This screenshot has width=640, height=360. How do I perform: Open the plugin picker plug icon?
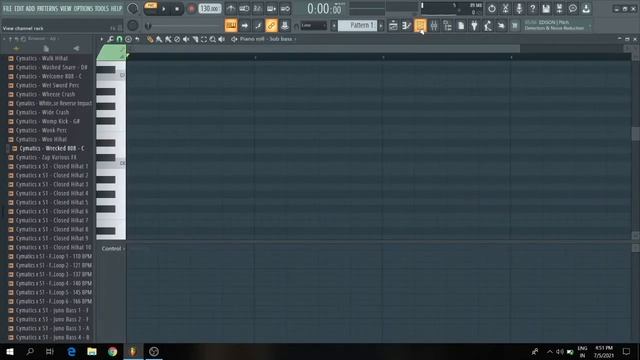474,26
